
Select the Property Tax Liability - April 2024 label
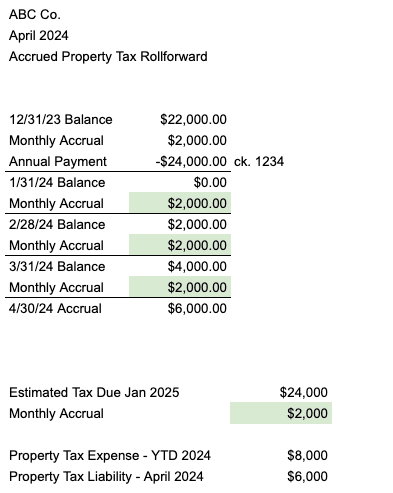point(106,476)
